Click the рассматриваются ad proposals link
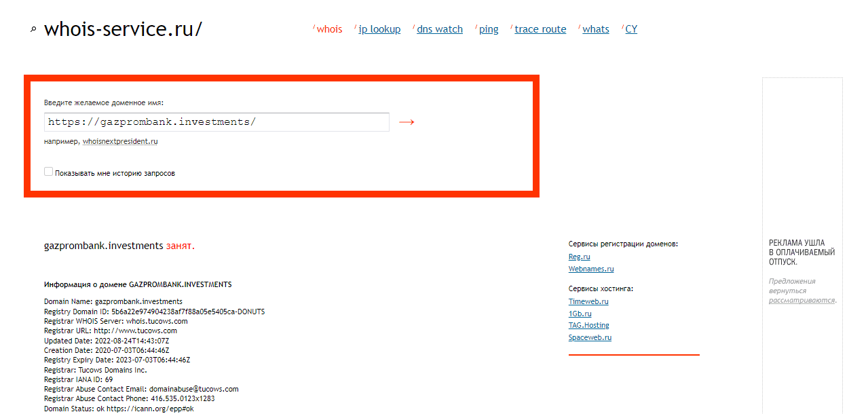This screenshot has width=868, height=414. [x=801, y=300]
